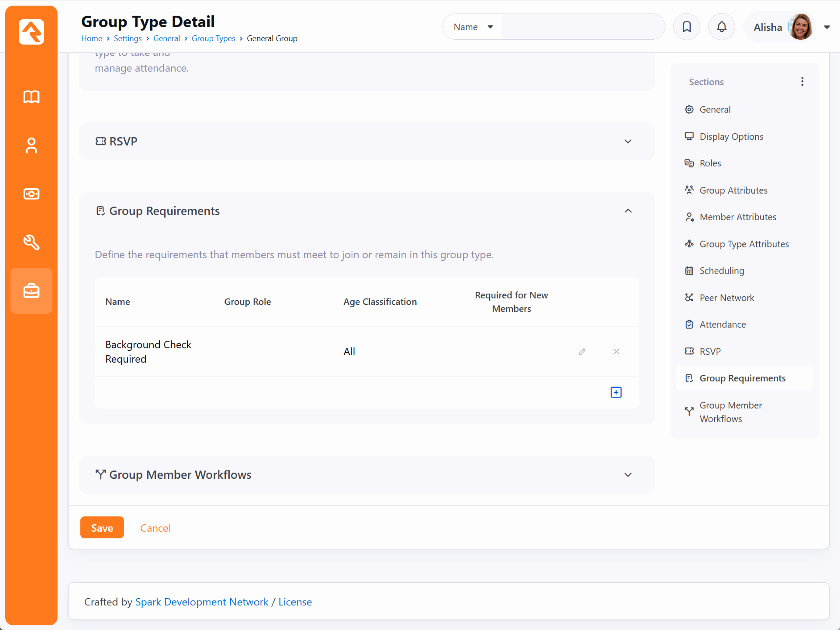The width and height of the screenshot is (840, 630).
Task: Open the People section in the sidebar
Action: click(31, 145)
